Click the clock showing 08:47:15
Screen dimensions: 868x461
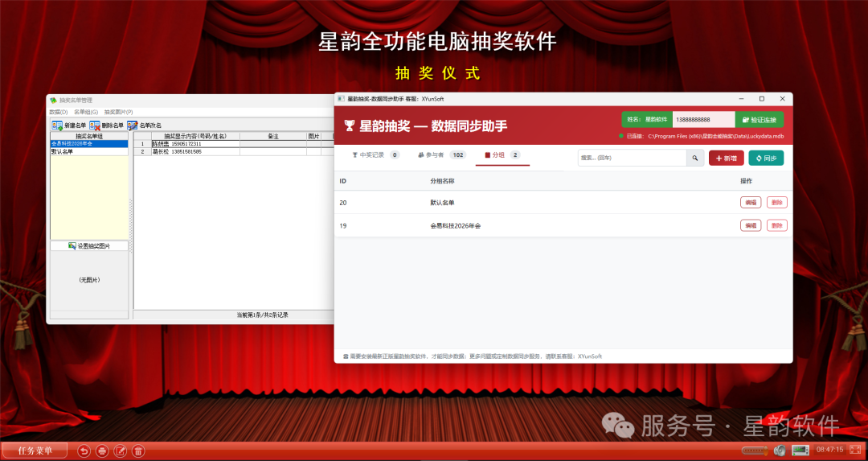829,450
